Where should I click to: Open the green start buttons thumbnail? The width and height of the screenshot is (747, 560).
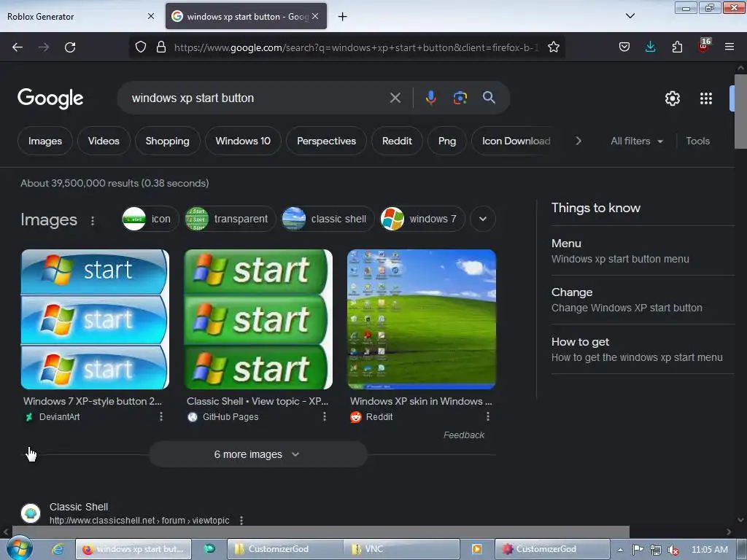point(258,319)
